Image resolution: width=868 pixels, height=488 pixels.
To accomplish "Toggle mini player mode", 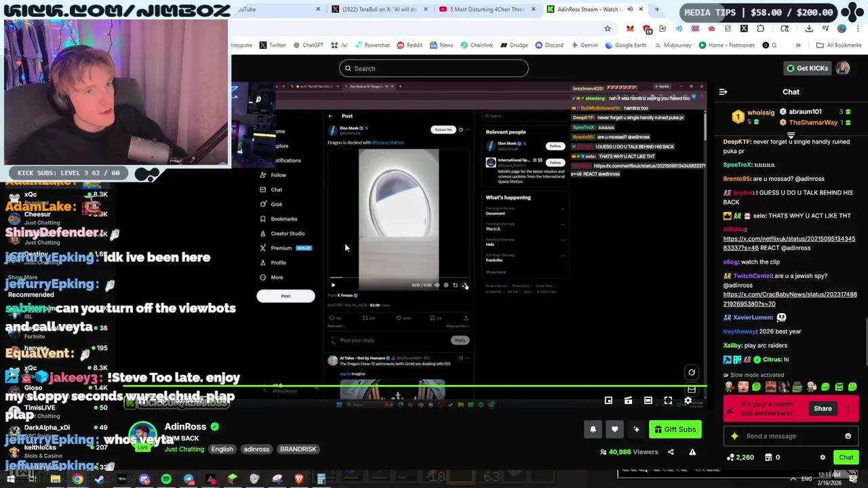I will 608,401.
